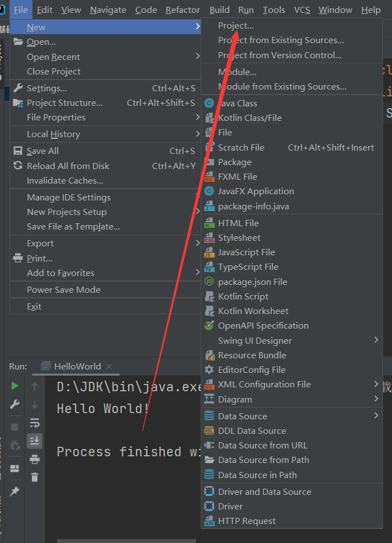Screen dimensions: 392x543
Task: Create a new TypeScript File
Action: [x=292, y=266]
